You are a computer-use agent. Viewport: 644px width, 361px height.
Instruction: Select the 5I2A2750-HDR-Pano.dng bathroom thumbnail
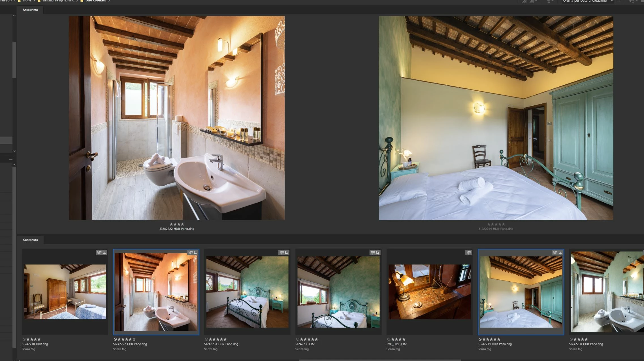pyautogui.click(x=606, y=292)
